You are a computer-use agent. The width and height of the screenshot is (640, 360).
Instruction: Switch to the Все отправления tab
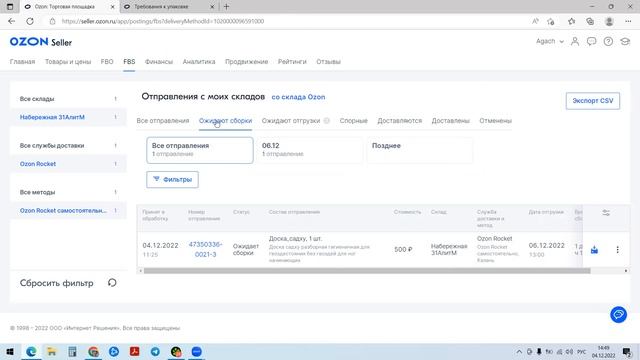[163, 120]
